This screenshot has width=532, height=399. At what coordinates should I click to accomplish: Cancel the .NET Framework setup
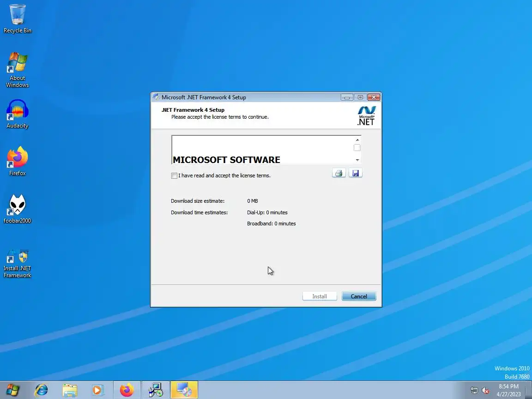pyautogui.click(x=359, y=296)
